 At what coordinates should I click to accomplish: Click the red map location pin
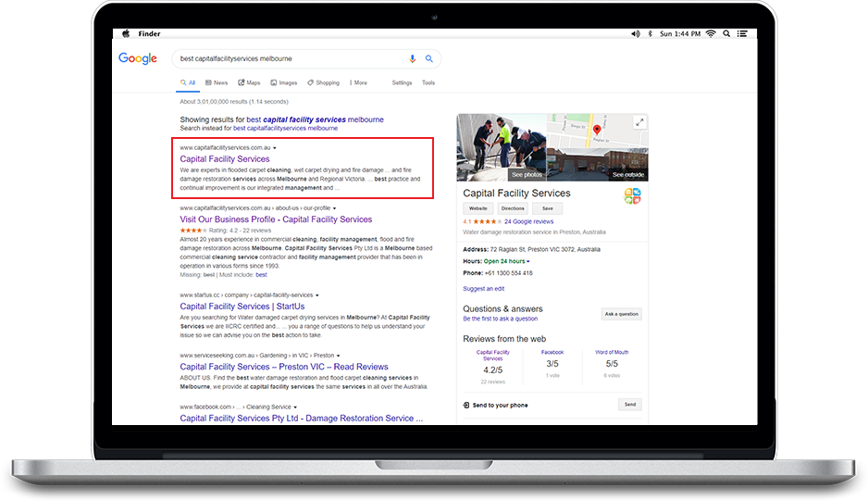(597, 130)
